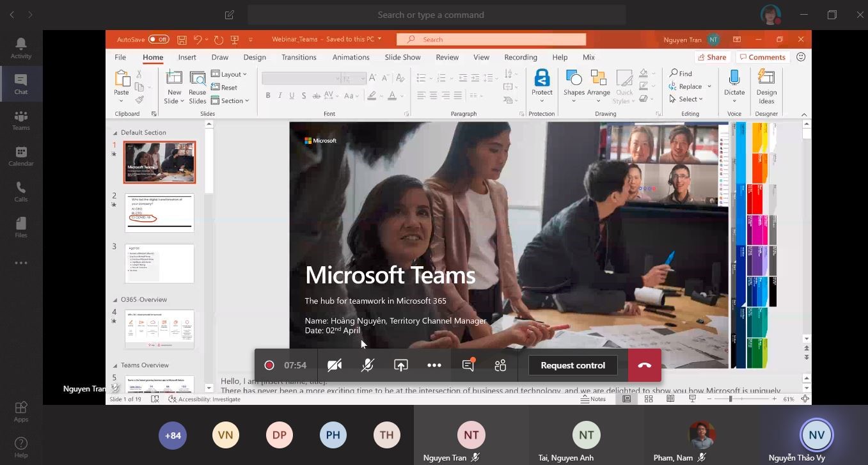This screenshot has width=868, height=465.
Task: Toggle Underline formatting
Action: tap(292, 96)
